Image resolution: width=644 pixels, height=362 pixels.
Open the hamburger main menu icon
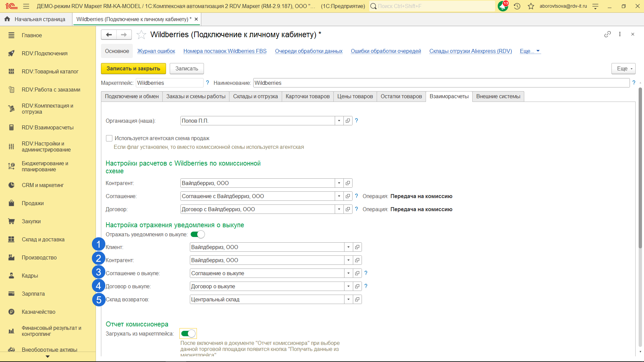26,6
